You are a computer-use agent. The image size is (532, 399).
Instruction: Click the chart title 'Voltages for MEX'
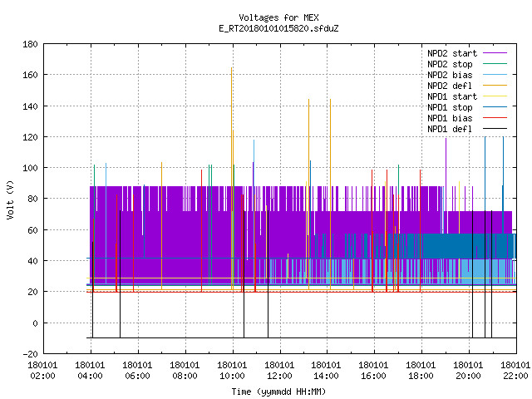[278, 17]
